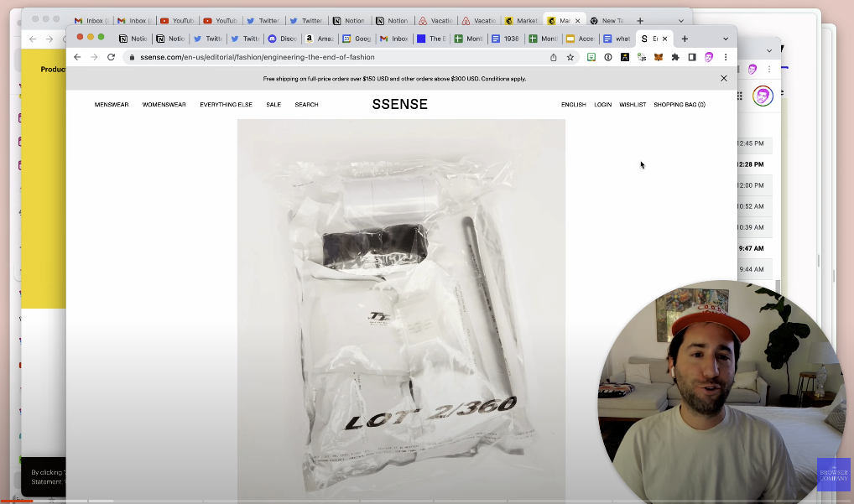Open the MetaMask fox extension
This screenshot has height=504, width=854.
[x=659, y=57]
